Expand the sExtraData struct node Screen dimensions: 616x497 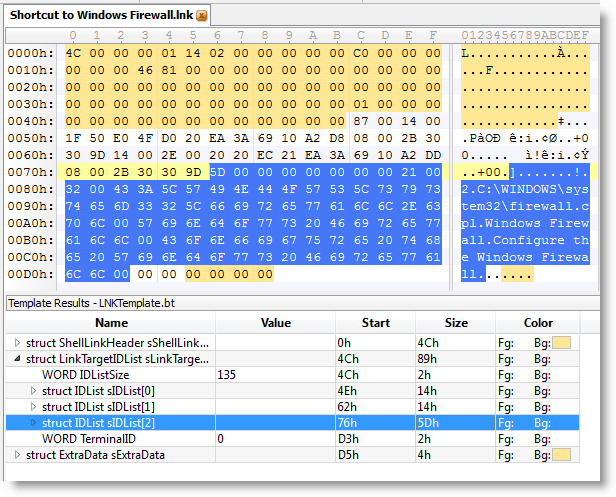tap(16, 455)
